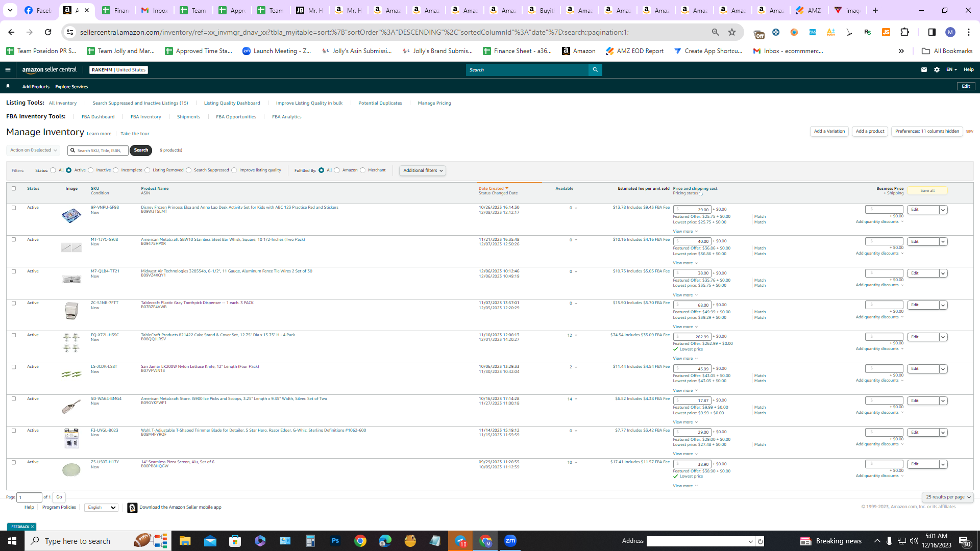Open the Seller Central hamburger menu
Screen dimensions: 980x551
[x=8, y=70]
